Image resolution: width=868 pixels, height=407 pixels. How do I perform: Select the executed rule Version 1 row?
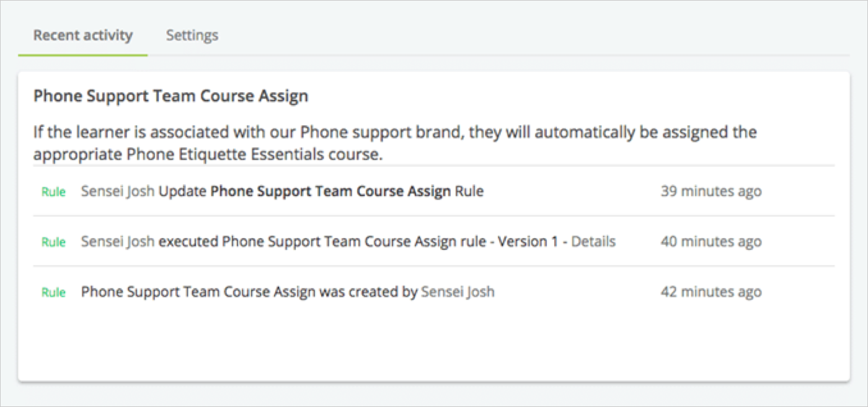434,241
